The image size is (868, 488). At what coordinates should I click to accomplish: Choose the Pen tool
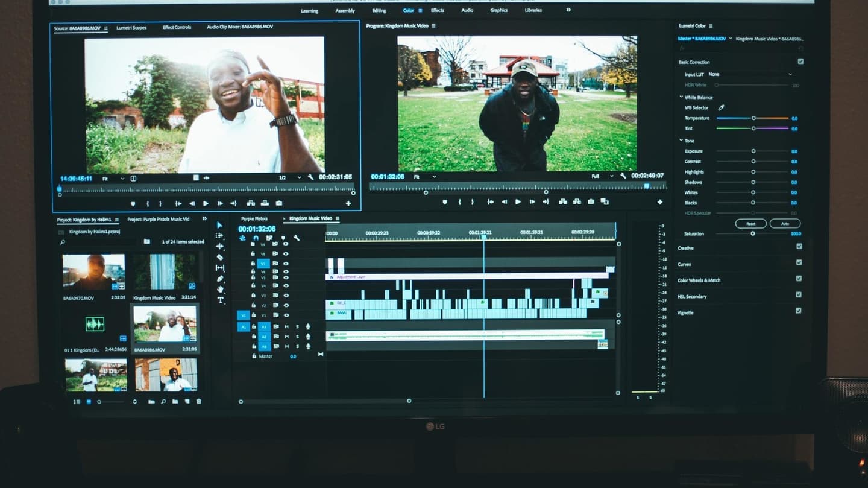pos(220,279)
